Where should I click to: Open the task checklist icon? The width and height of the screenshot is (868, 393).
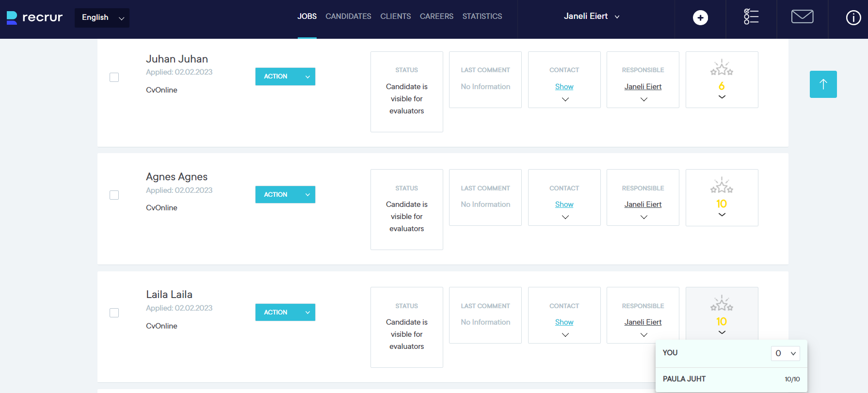[x=751, y=17]
